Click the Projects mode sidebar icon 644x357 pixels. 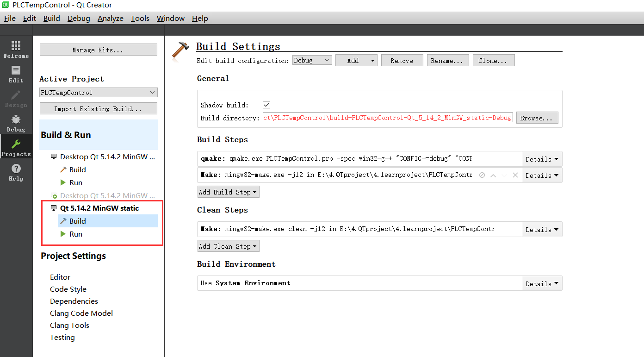pos(16,146)
